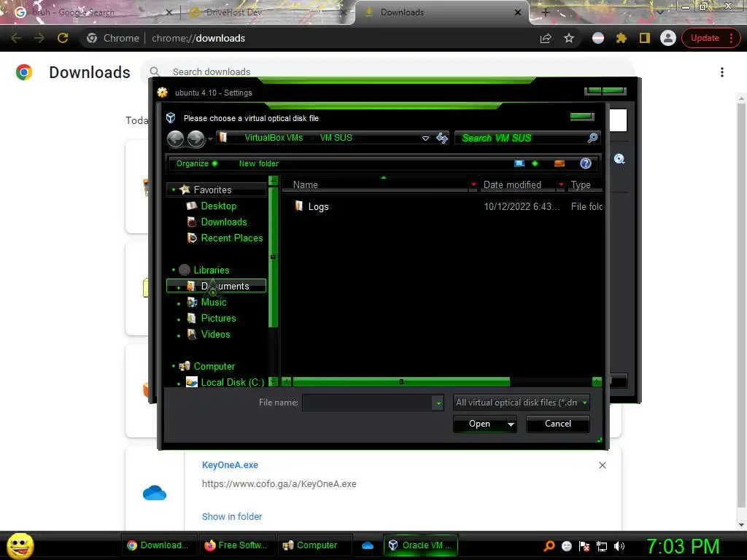
Task: Toggle the preview pane icon in dialog toolbar
Action: [x=560, y=163]
